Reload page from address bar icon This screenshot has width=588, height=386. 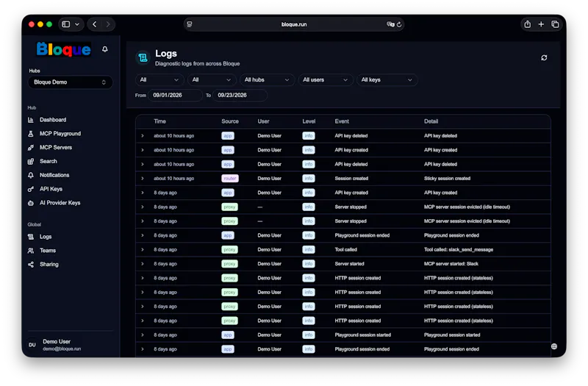click(399, 24)
